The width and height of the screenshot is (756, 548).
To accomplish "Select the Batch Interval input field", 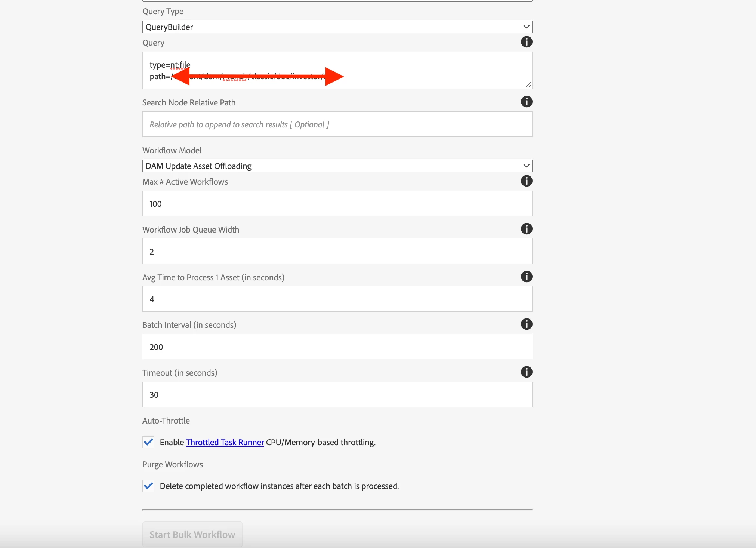I will (336, 347).
